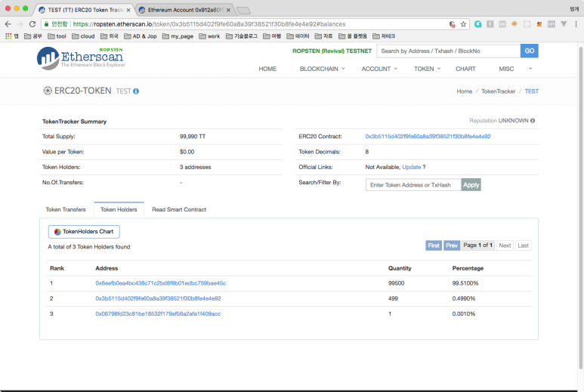Close the Ethereum Account tab

(x=228, y=10)
